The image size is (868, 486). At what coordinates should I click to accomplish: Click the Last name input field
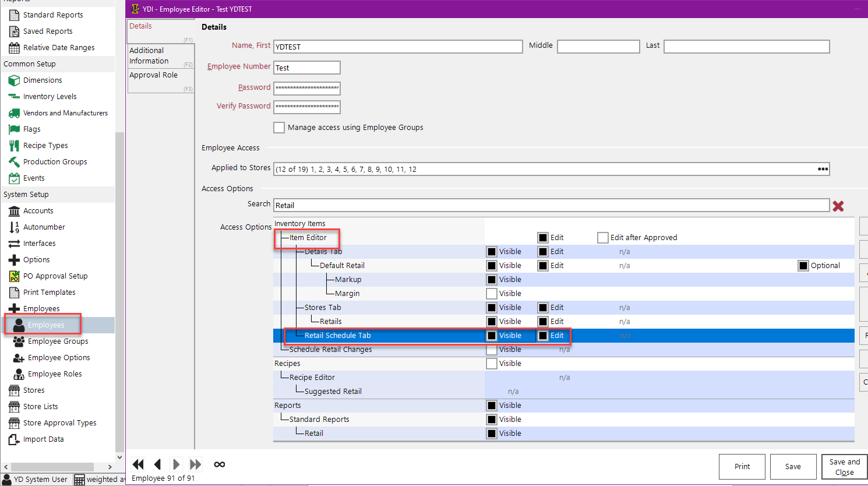tap(747, 47)
